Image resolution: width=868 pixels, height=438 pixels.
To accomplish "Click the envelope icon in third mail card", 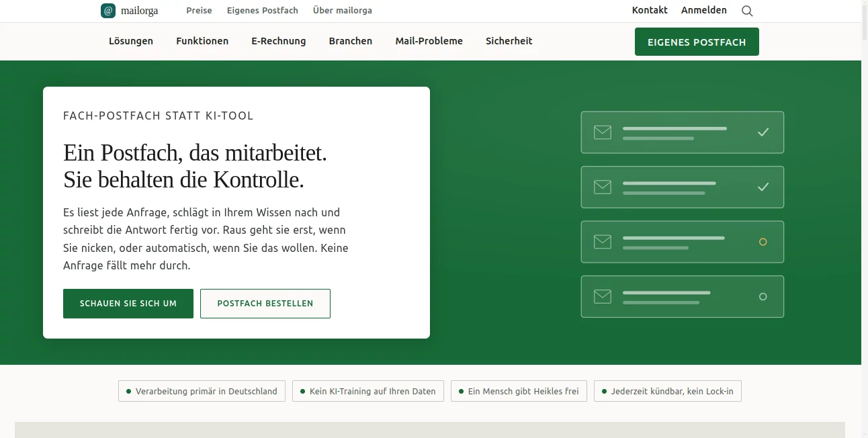I will 603,242.
